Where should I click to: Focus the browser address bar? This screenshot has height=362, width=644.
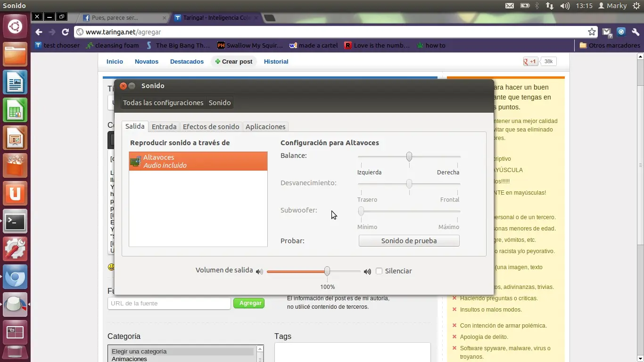335,32
